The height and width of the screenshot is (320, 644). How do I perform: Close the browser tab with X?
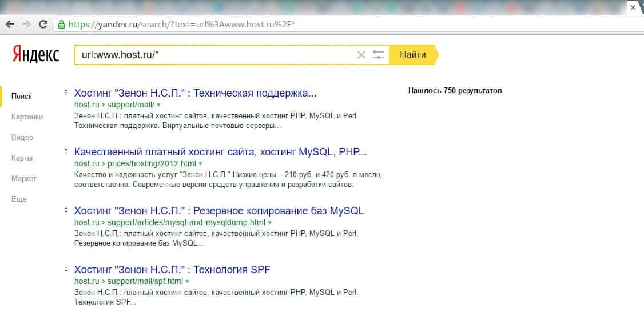[633, 8]
